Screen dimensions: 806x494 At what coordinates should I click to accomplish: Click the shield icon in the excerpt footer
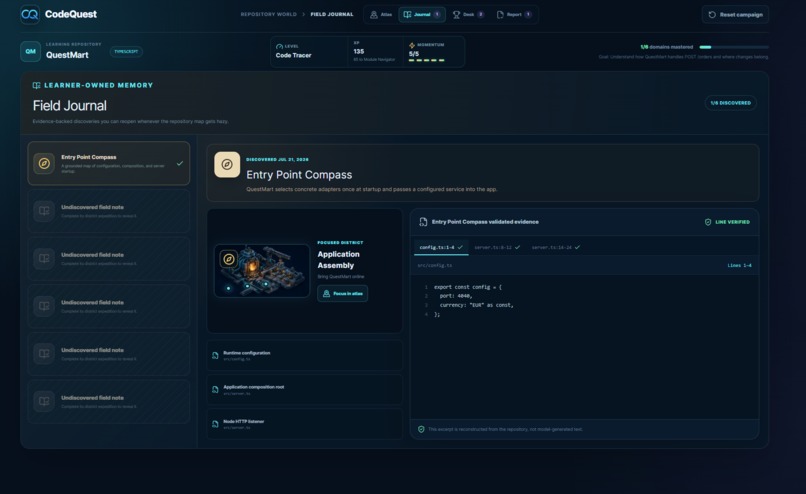pyautogui.click(x=422, y=429)
